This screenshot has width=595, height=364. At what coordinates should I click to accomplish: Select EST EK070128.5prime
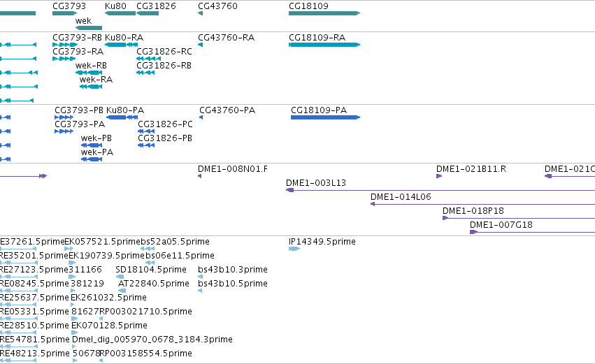click(x=109, y=326)
